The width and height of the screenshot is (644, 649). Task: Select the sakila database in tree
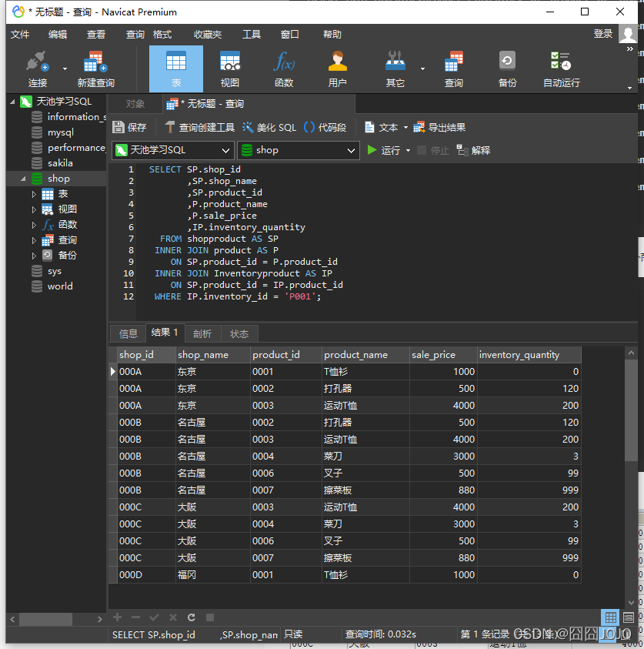[x=60, y=163]
